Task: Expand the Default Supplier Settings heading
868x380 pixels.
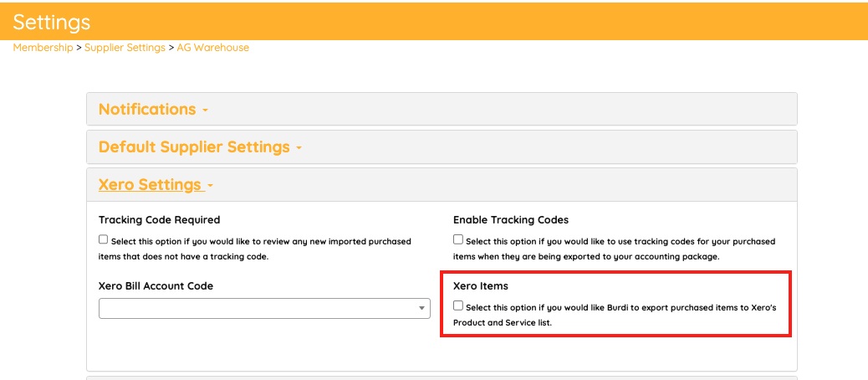Action: click(x=194, y=147)
